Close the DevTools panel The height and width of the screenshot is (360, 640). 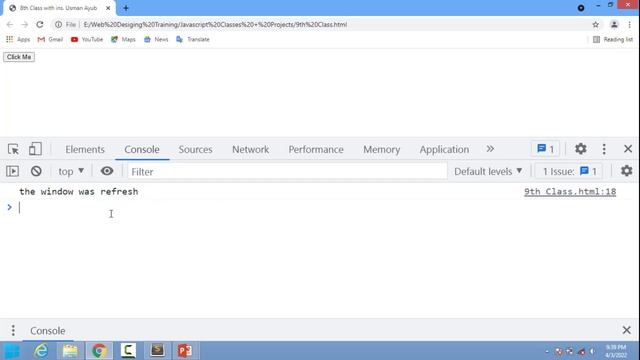click(x=628, y=149)
